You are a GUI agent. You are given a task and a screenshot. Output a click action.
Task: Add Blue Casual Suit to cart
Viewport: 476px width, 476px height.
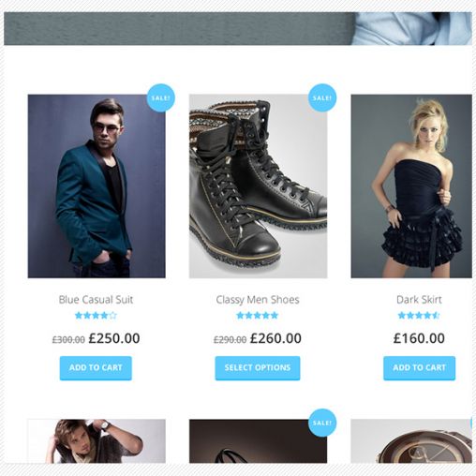[x=96, y=368]
